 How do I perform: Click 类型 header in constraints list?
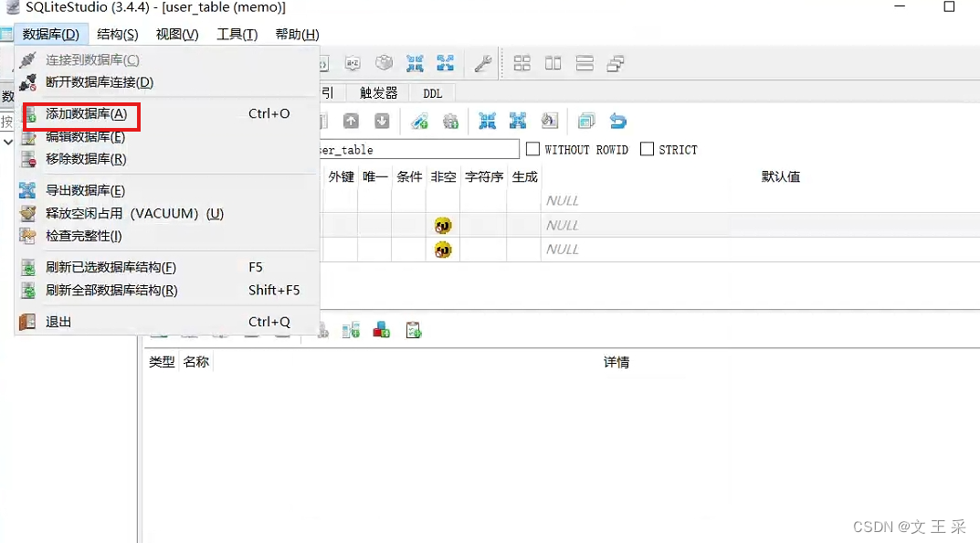tap(162, 362)
